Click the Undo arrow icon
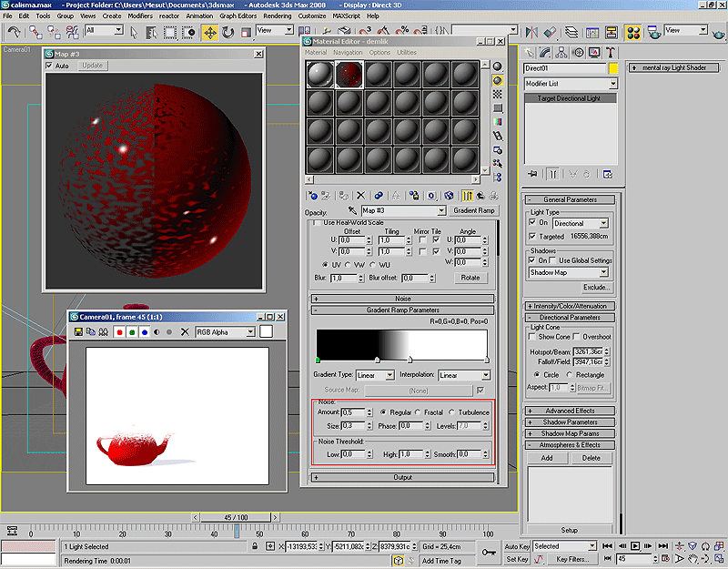The width and height of the screenshot is (728, 569). coord(14,33)
